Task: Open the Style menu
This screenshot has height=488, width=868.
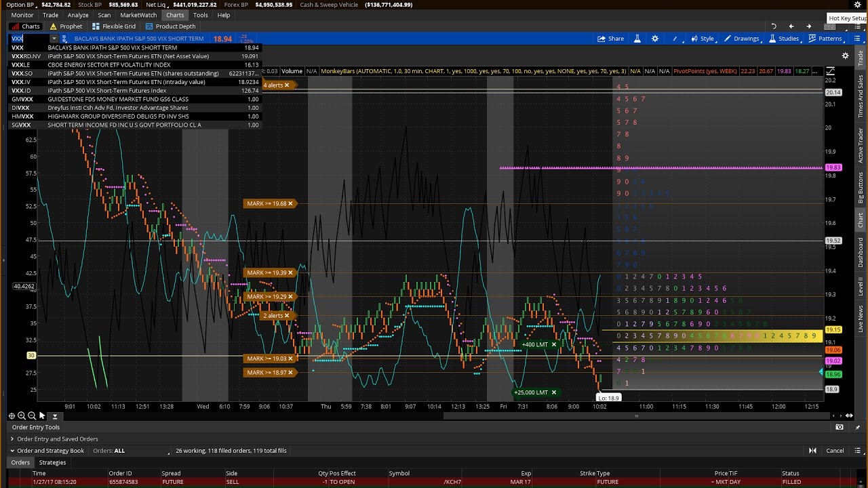Action: click(x=703, y=39)
